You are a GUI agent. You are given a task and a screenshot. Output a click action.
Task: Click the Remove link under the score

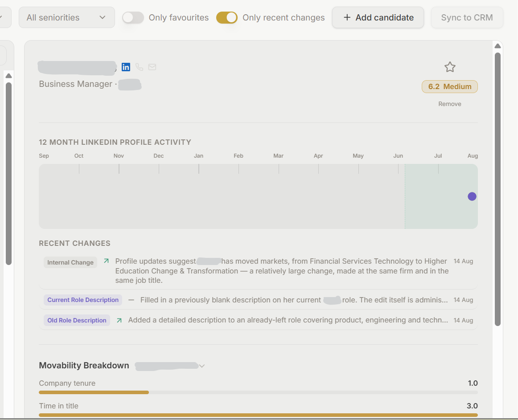450,104
